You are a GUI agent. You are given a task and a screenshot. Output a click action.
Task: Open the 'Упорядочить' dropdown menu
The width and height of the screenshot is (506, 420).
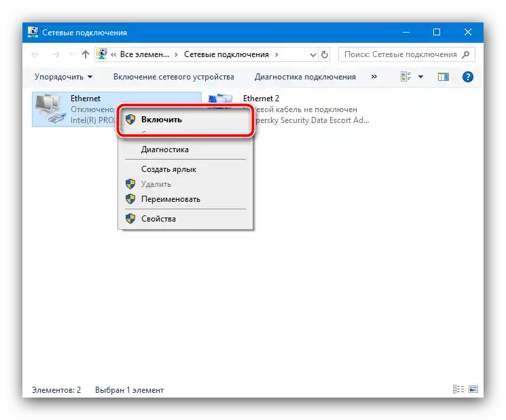(63, 77)
